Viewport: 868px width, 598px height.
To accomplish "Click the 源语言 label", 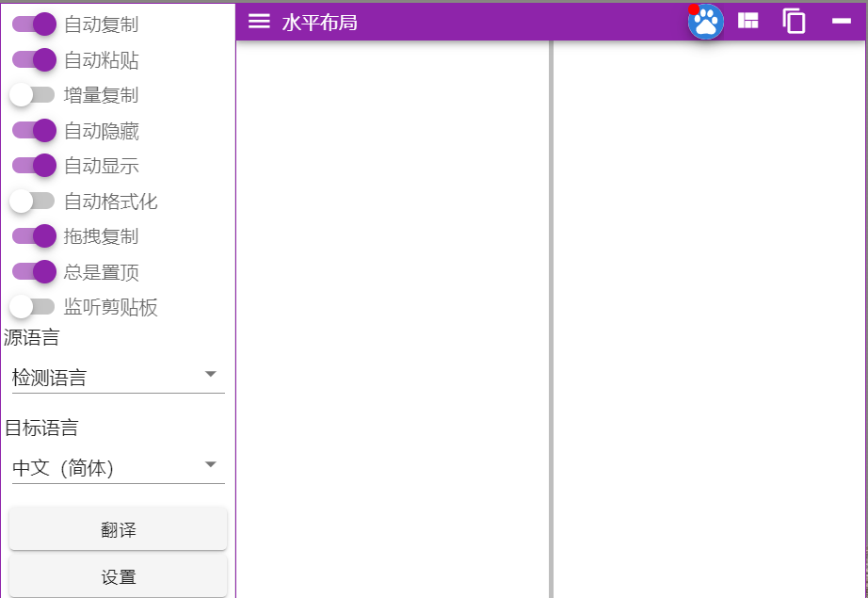I will tap(32, 337).
